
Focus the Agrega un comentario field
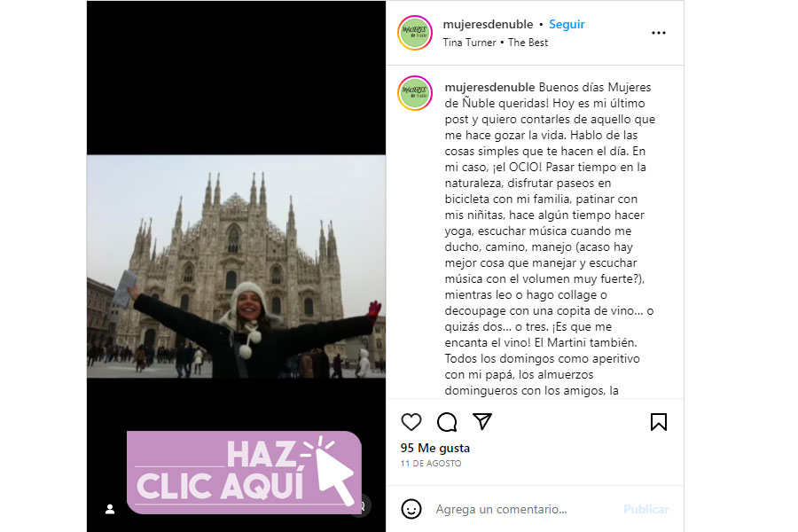[x=524, y=509]
